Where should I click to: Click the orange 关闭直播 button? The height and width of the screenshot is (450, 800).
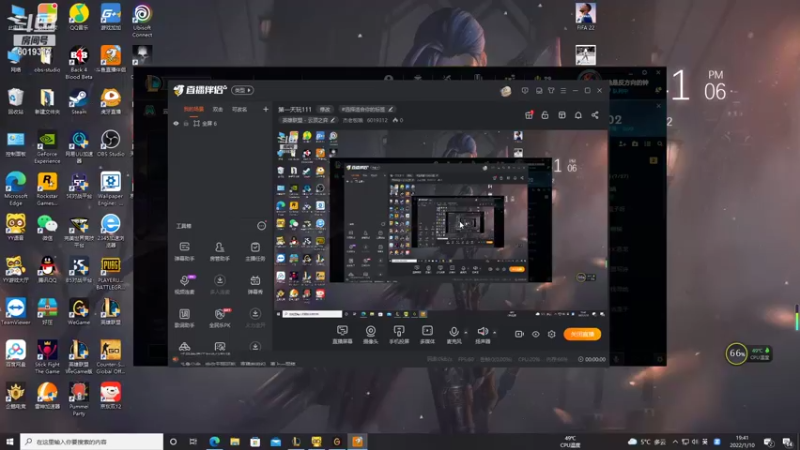click(582, 334)
